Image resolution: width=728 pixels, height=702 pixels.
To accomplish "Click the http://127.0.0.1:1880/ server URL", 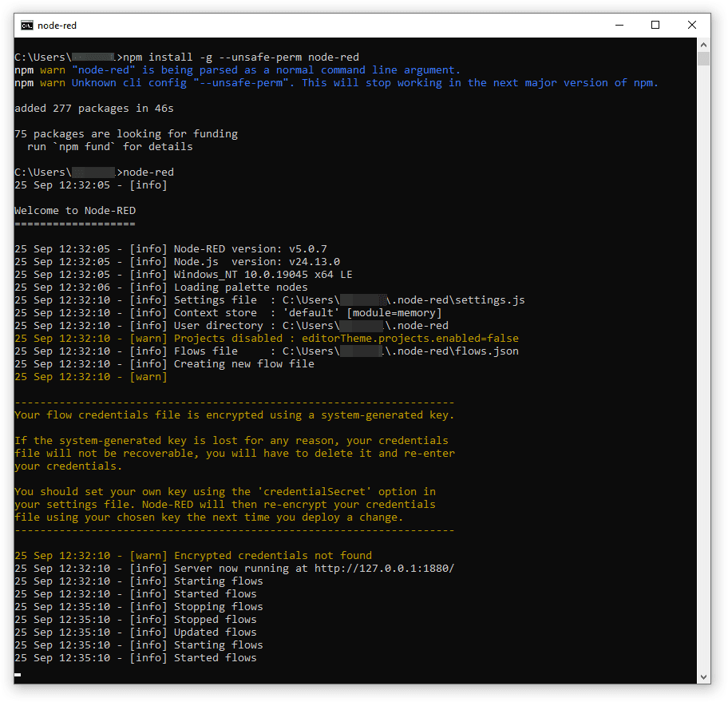I will coord(385,569).
